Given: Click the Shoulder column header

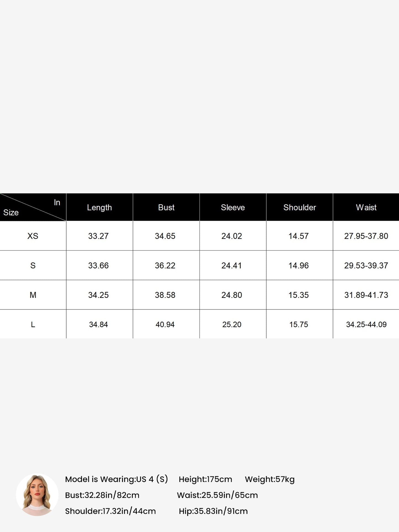Looking at the screenshot, I should point(300,207).
